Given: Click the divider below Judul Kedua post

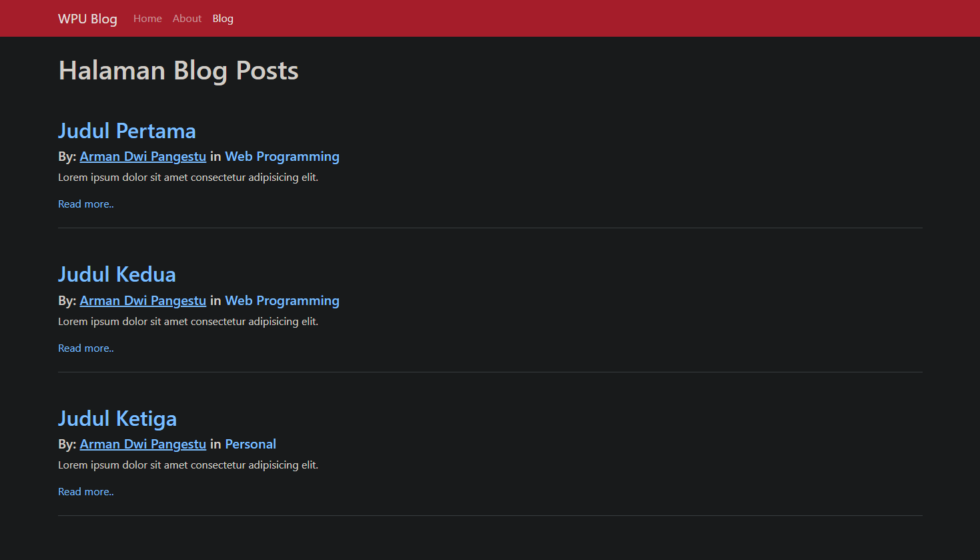Looking at the screenshot, I should coord(490,371).
